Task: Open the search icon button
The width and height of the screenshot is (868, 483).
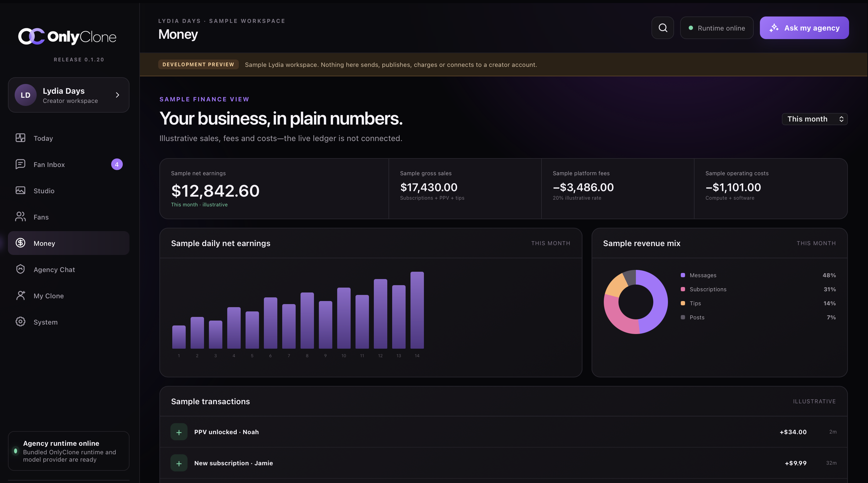Action: coord(662,28)
